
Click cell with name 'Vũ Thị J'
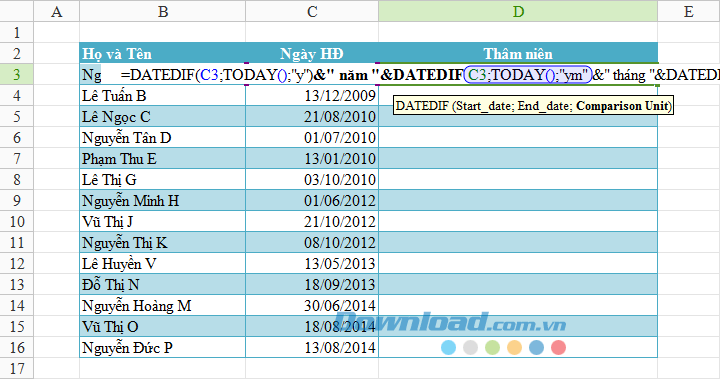tap(163, 221)
